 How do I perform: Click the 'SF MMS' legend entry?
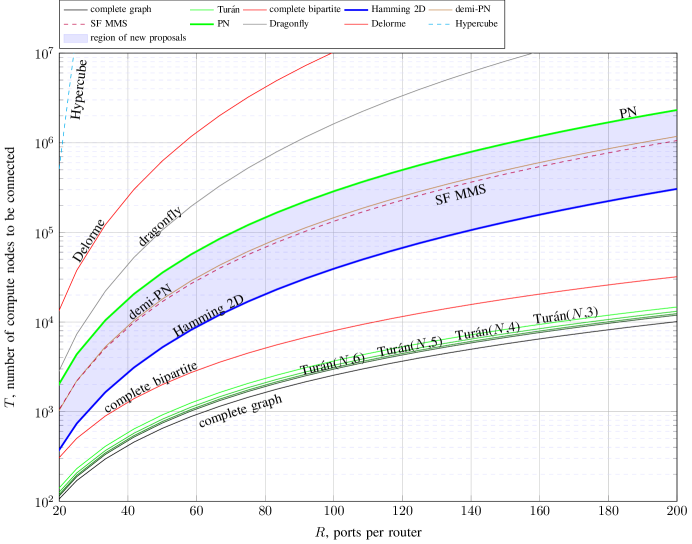pyautogui.click(x=96, y=24)
